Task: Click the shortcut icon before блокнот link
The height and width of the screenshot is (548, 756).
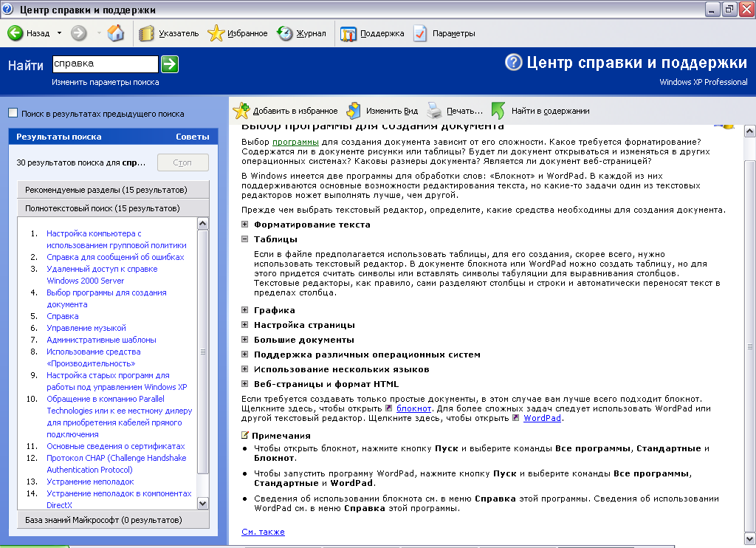Action: pyautogui.click(x=388, y=408)
